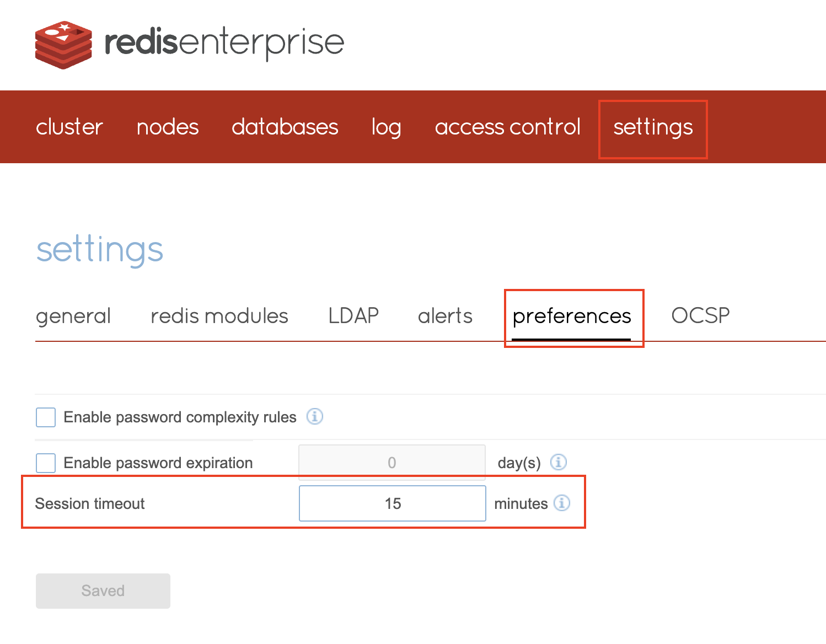Screen dimensions: 826x644
Task: Switch to the LDAP tab
Action: click(353, 316)
